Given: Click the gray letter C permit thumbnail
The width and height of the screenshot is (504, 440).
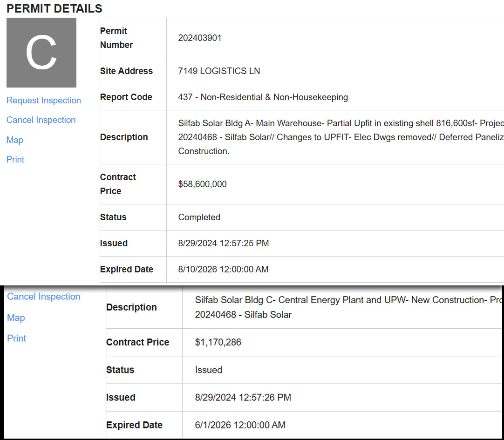Looking at the screenshot, I should coord(41,53).
